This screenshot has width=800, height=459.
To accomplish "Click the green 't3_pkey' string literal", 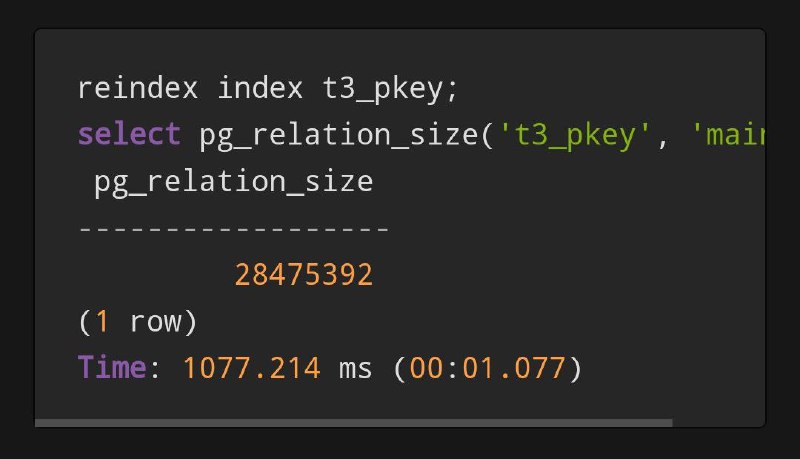I will click(x=574, y=137).
